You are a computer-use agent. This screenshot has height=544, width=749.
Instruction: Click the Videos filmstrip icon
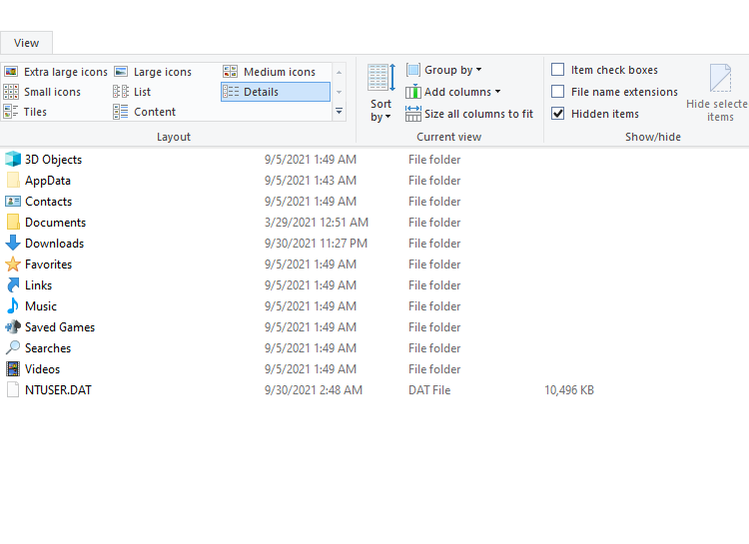[13, 369]
